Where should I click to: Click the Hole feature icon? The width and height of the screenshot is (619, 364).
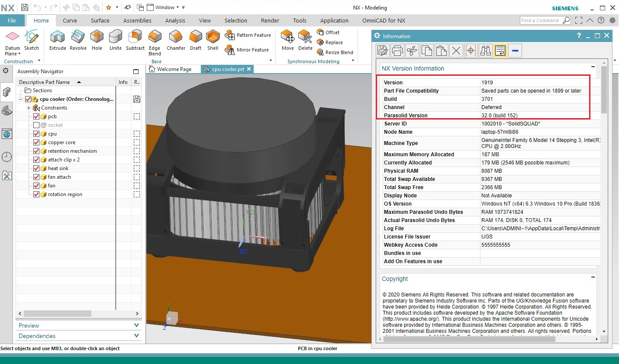click(97, 40)
